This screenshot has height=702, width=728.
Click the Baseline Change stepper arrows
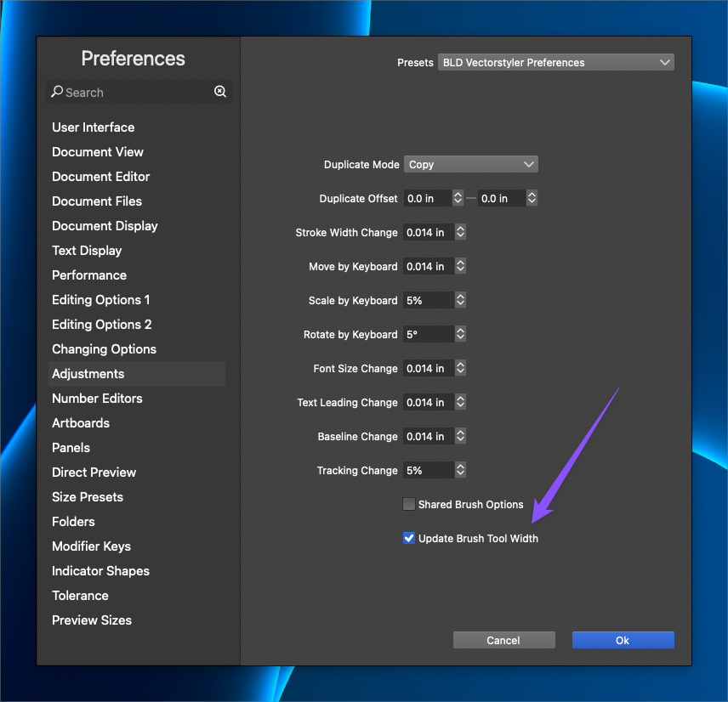click(x=460, y=436)
